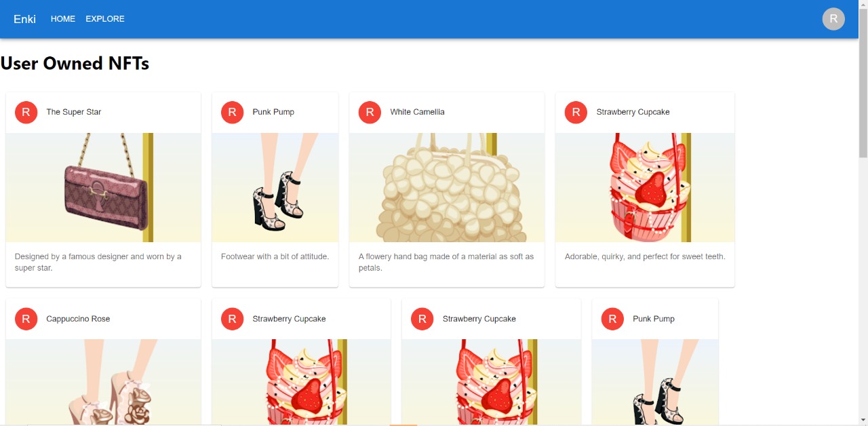Image resolution: width=868 pixels, height=426 pixels.
Task: Open the EXPLORE navigation item
Action: [105, 19]
